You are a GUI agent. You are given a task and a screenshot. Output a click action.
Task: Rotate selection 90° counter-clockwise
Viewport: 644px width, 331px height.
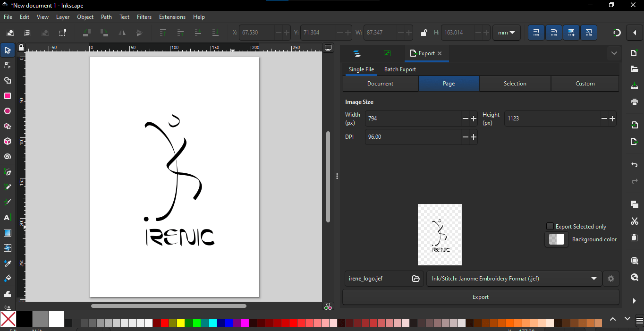86,33
